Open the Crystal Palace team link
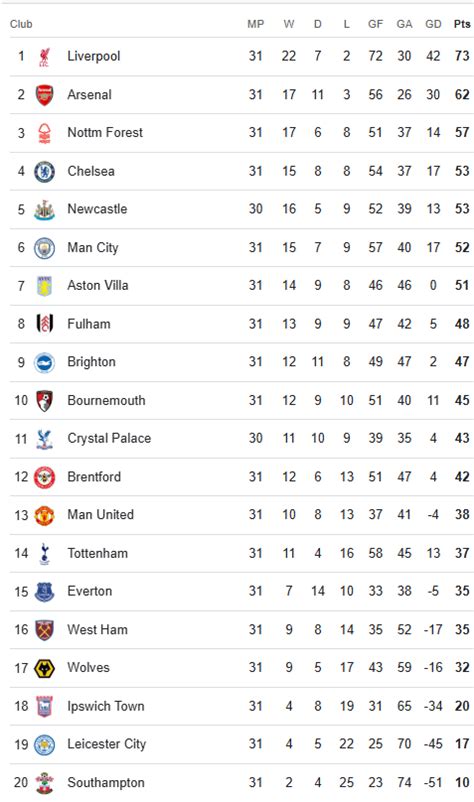474x802 pixels. tap(109, 438)
